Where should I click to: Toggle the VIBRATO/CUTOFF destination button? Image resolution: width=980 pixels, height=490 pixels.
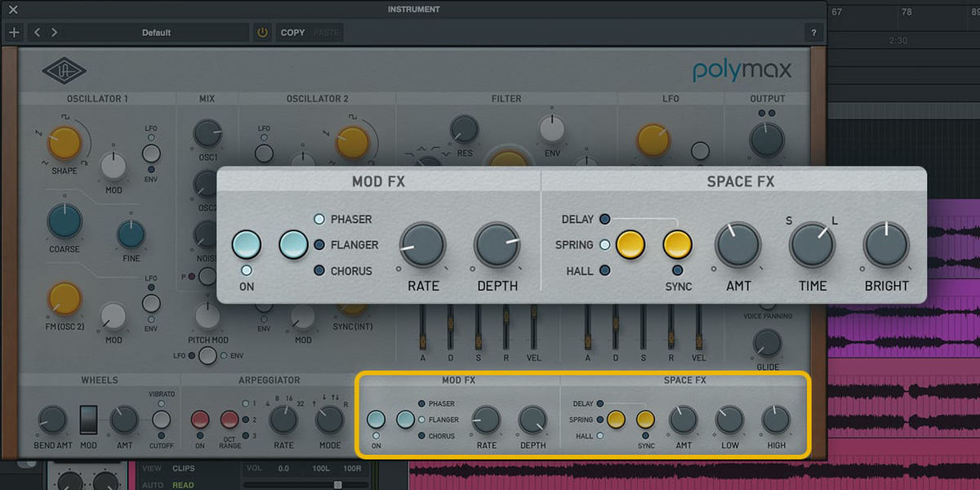161,420
